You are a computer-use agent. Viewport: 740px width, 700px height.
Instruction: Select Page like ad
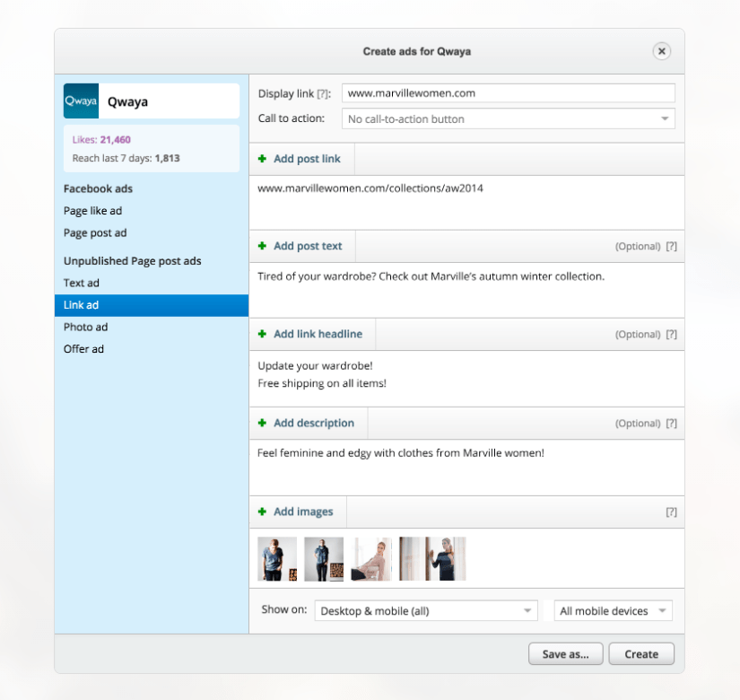point(93,211)
